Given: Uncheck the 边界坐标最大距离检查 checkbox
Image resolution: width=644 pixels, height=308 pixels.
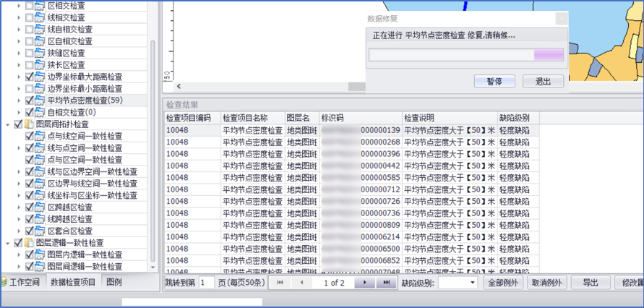Looking at the screenshot, I should click(30, 77).
